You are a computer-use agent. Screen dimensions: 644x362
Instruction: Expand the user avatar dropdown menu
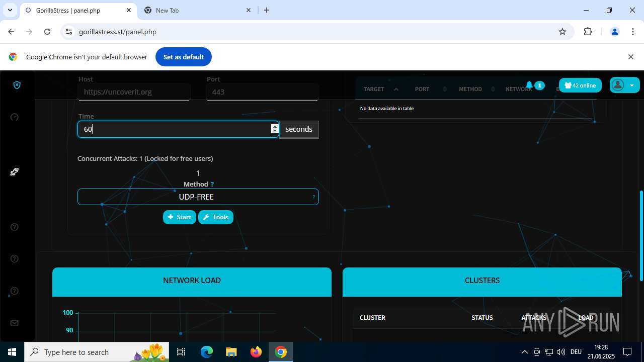[624, 85]
